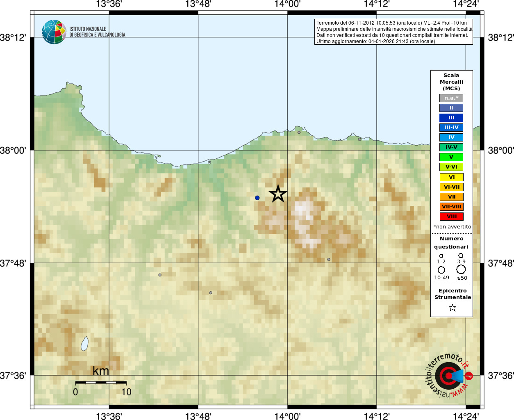Click the km scale bar
This screenshot has height=420, width=514.
(101, 382)
